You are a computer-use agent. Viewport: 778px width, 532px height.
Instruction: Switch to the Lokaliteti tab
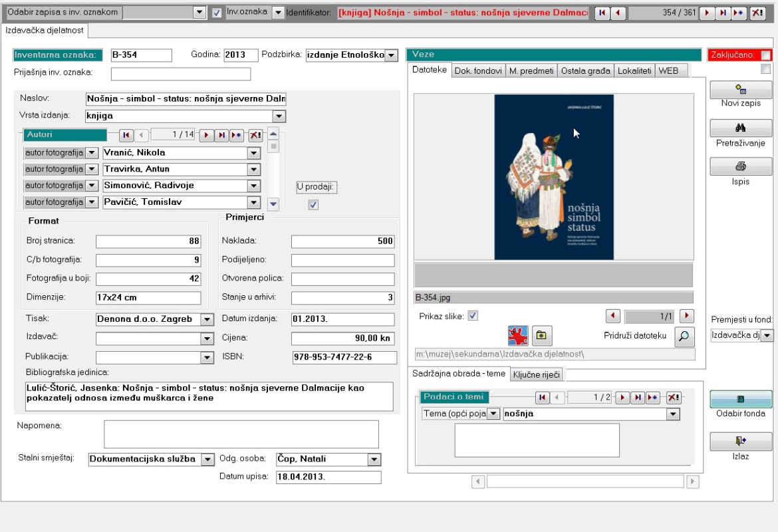(x=634, y=71)
